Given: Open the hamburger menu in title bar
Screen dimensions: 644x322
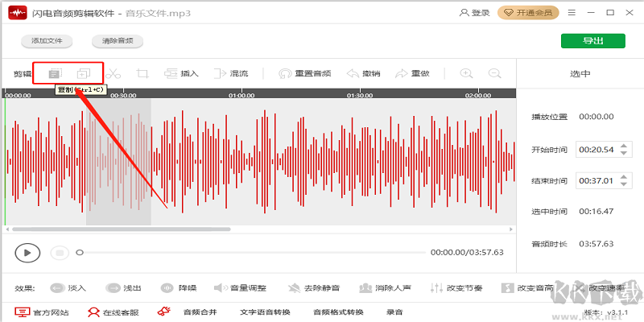Looking at the screenshot, I should [x=572, y=13].
